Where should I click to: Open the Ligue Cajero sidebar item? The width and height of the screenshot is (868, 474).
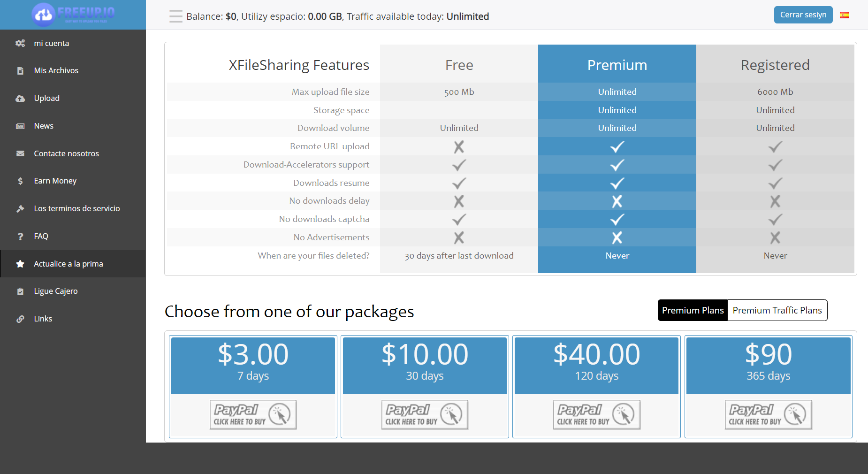click(56, 291)
